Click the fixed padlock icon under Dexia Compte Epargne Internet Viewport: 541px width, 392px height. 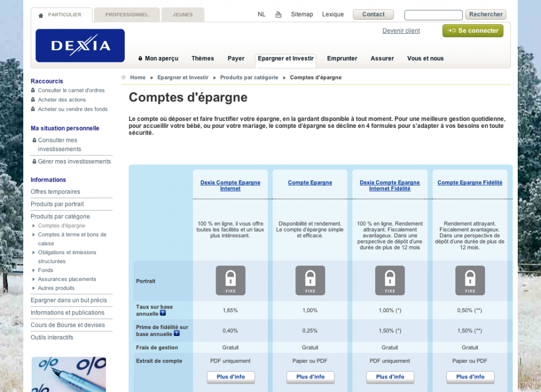pos(230,280)
